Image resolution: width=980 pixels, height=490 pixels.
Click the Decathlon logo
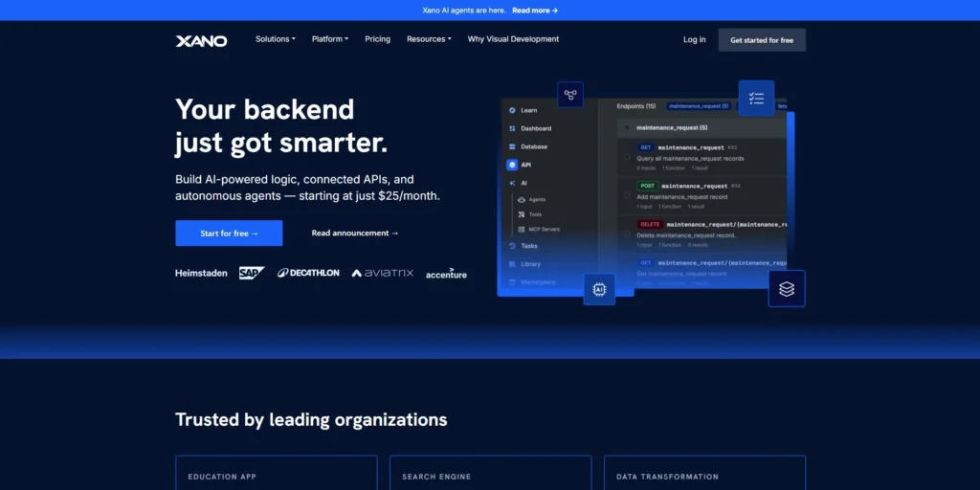(x=309, y=273)
